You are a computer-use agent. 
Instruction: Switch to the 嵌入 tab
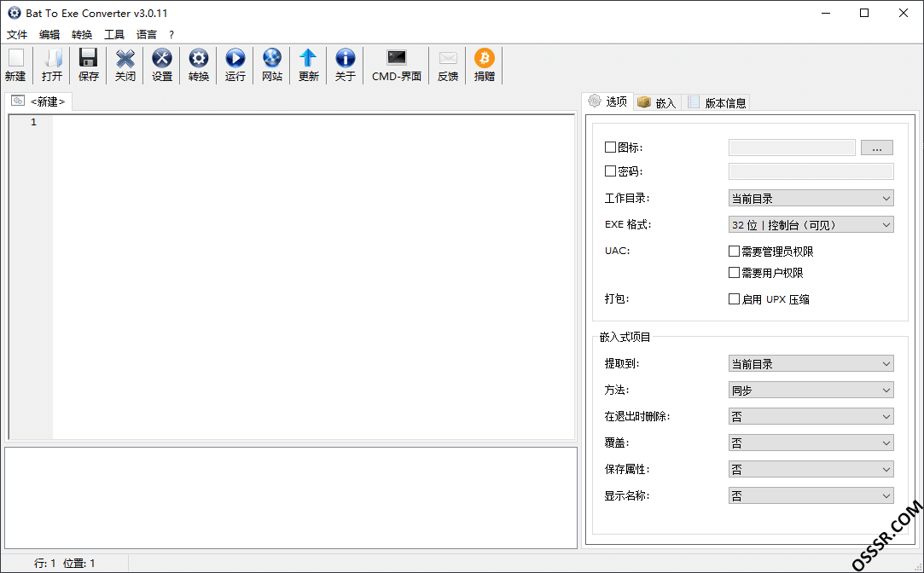pyautogui.click(x=657, y=102)
